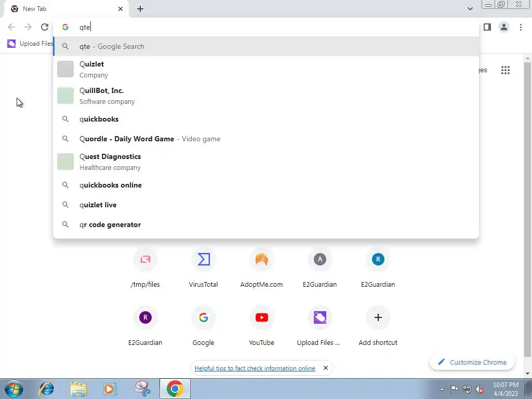The width and height of the screenshot is (532, 399).
Task: Select 'qte - Google Search' suggestion
Action: (x=266, y=46)
